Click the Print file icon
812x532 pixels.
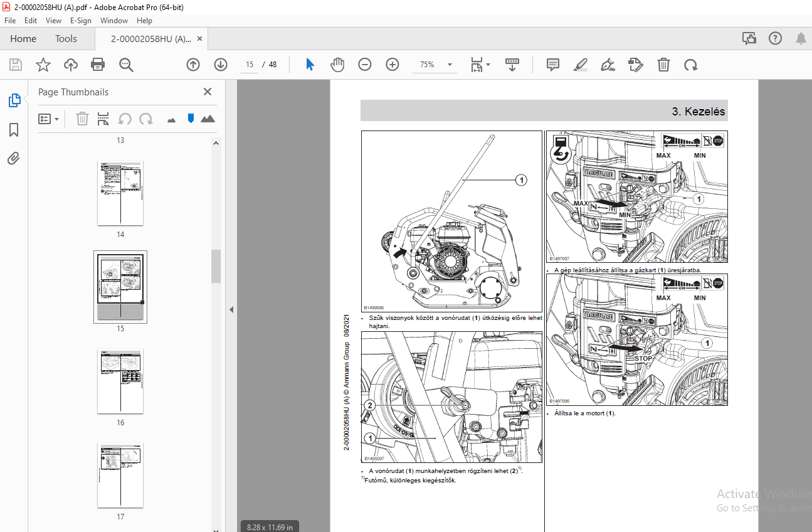point(98,65)
